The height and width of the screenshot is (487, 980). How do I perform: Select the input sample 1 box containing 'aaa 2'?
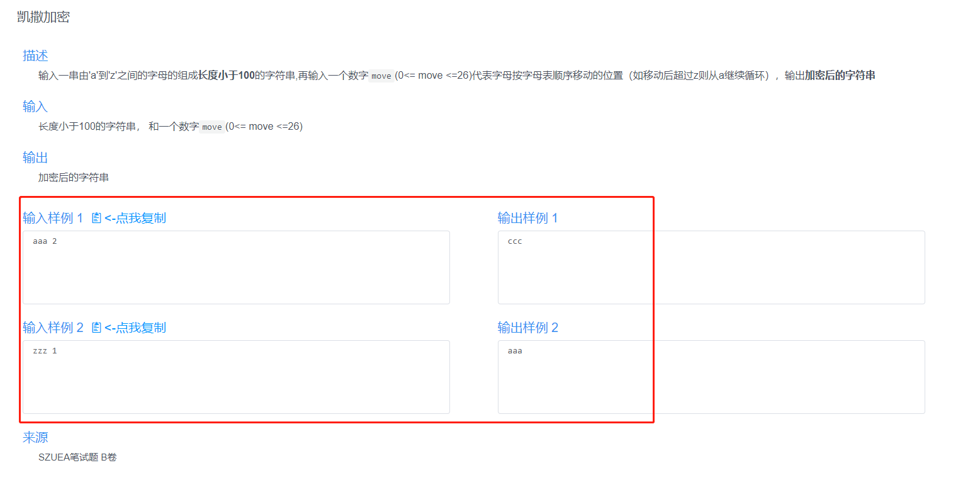pos(236,267)
